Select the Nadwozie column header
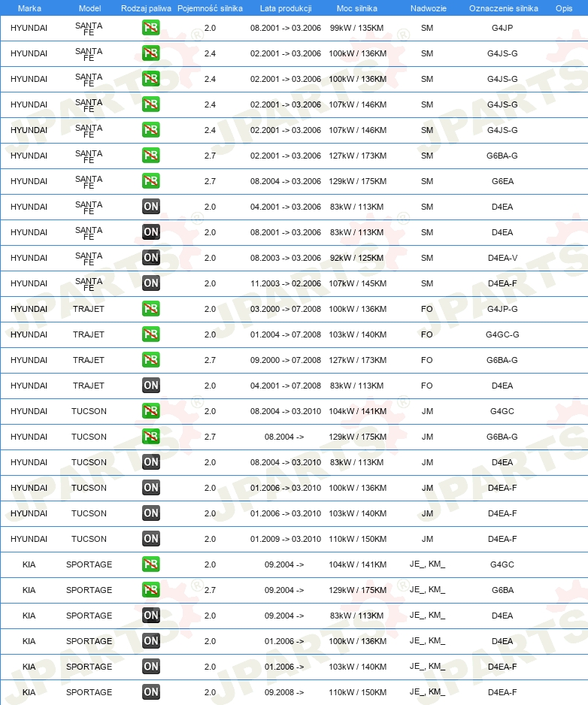This screenshot has height=705, width=588. (x=429, y=8)
